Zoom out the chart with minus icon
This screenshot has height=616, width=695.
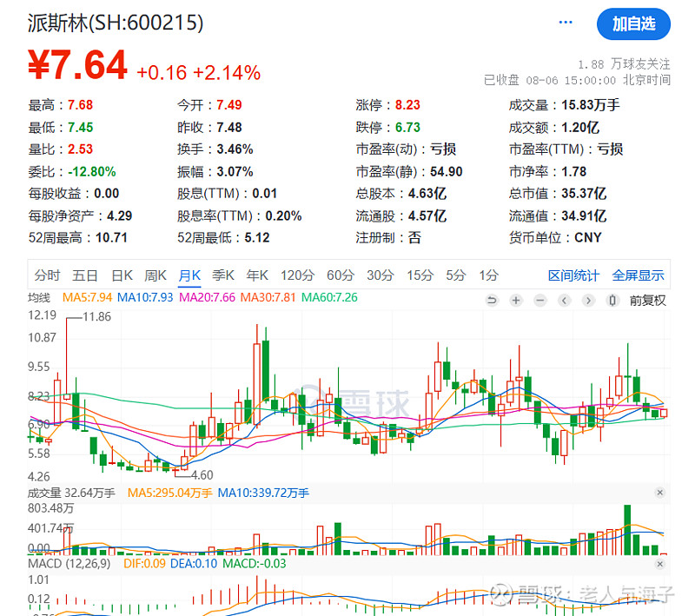(539, 301)
